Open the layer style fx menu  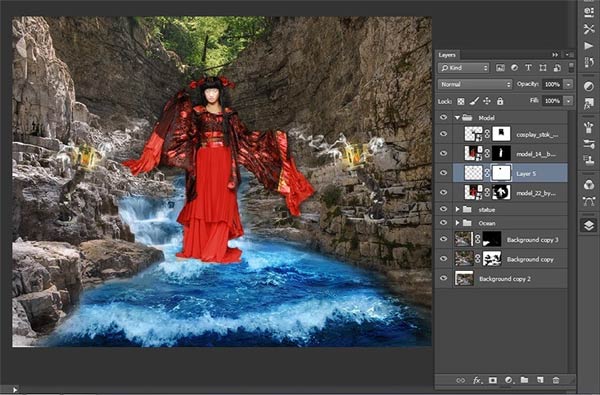tap(476, 380)
